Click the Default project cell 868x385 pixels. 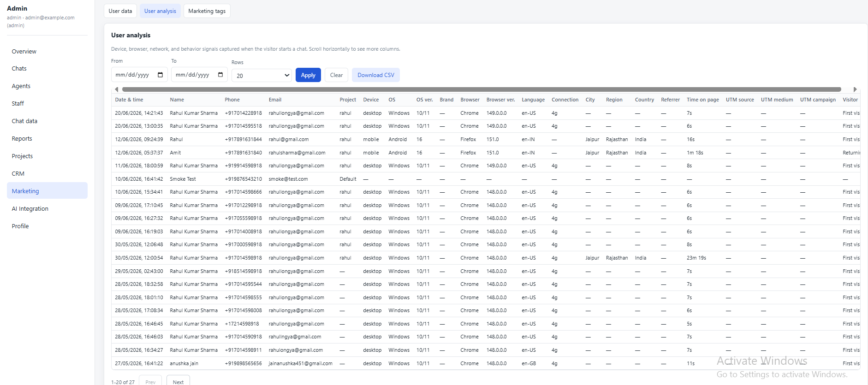(x=348, y=179)
